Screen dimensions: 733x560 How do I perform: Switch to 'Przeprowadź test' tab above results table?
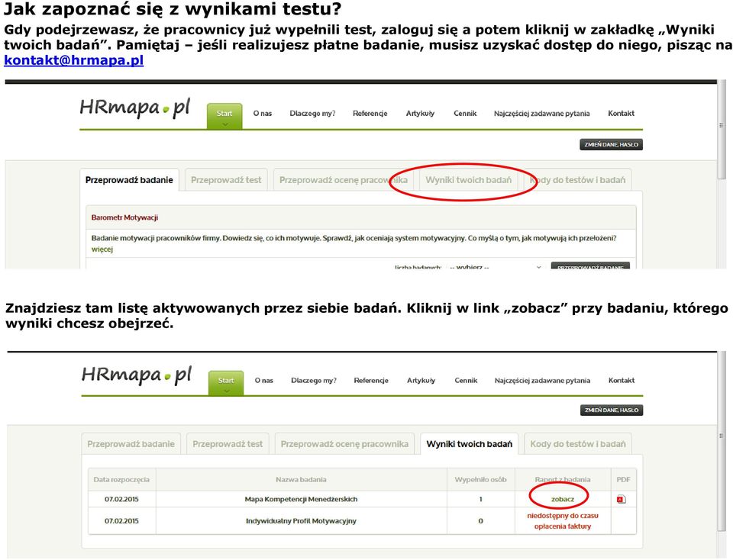pyautogui.click(x=228, y=444)
